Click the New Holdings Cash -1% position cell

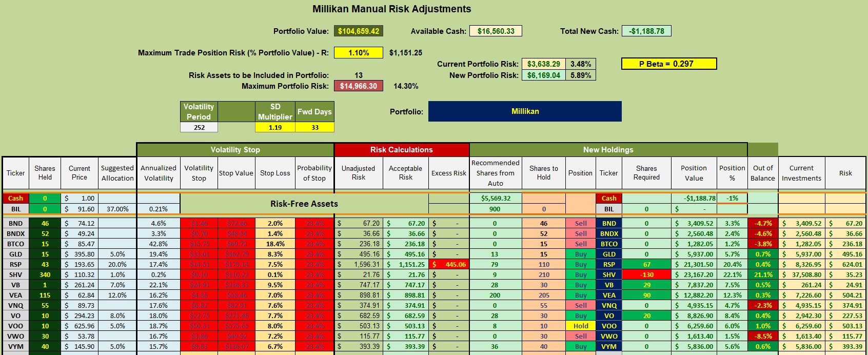732,199
